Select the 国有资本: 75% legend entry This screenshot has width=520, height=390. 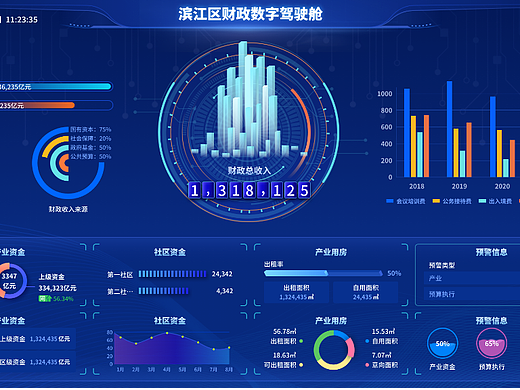pos(90,129)
